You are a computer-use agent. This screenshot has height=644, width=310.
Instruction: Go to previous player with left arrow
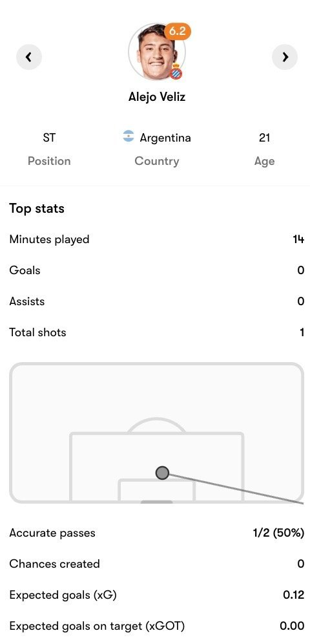[28, 57]
